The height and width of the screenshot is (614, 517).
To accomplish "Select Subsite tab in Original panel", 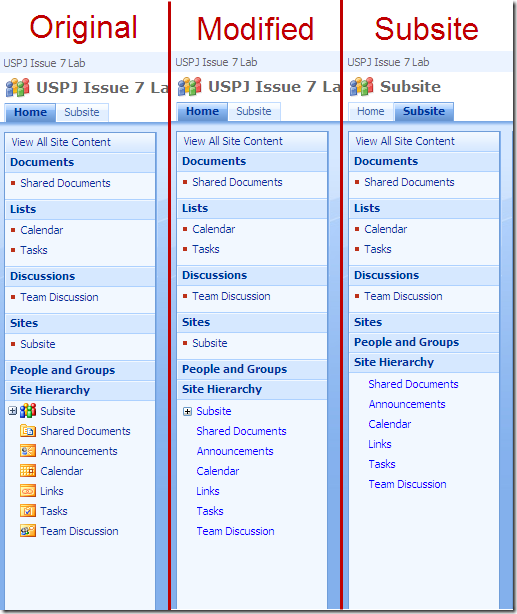I will point(82,112).
